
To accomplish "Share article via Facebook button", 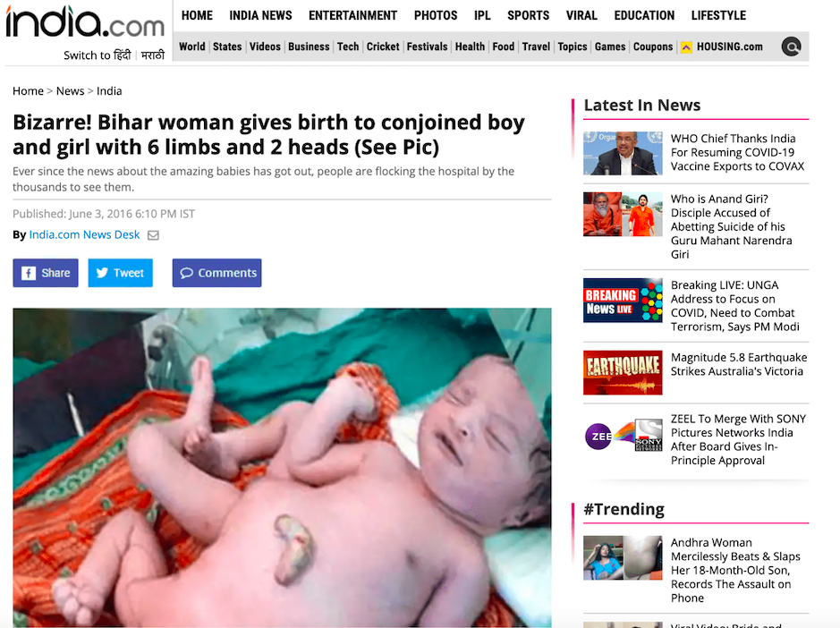I will (x=46, y=273).
